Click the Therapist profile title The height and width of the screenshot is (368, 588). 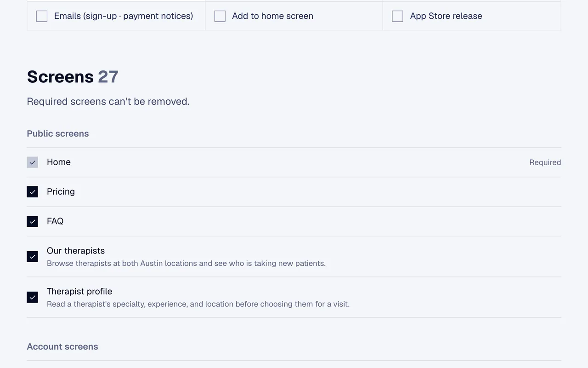(x=79, y=291)
